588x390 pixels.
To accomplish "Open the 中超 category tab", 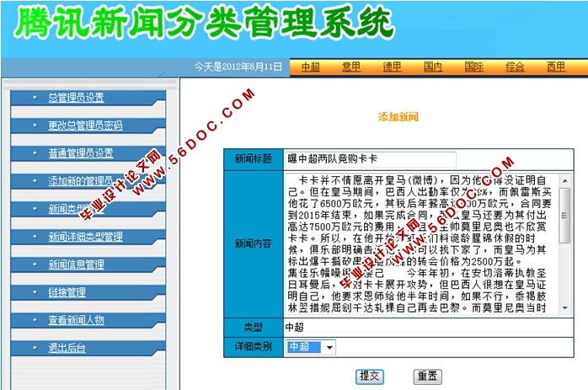I will (x=310, y=67).
